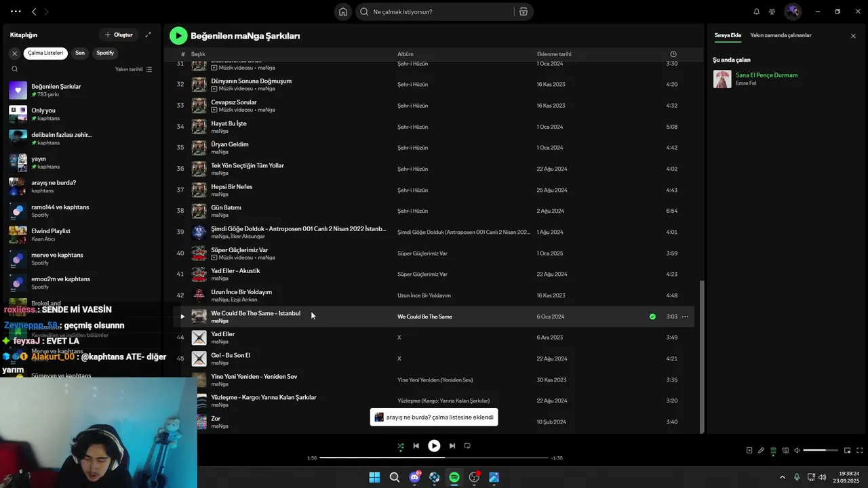Sort tracks by duration clock icon
Screen dimensions: 868x488
click(x=673, y=54)
